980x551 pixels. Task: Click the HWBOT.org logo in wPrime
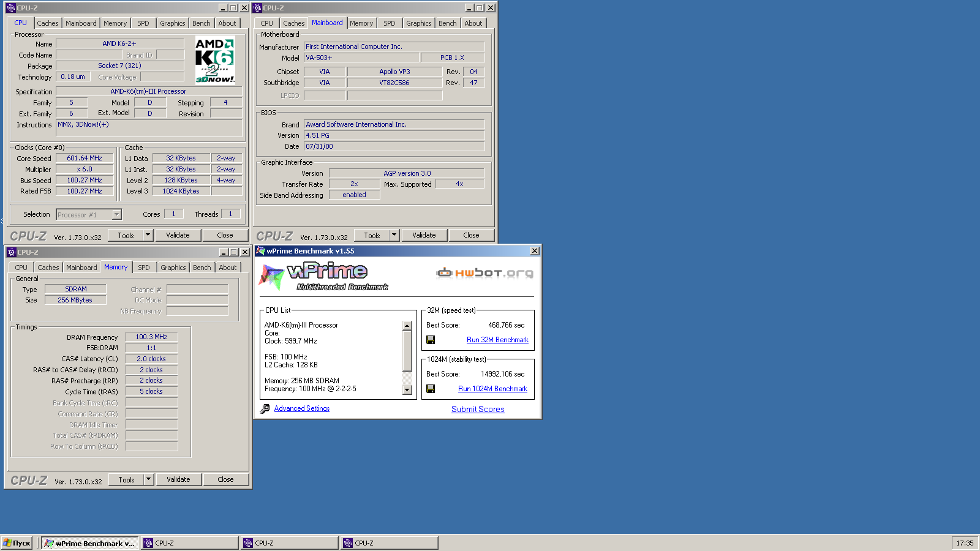click(484, 273)
